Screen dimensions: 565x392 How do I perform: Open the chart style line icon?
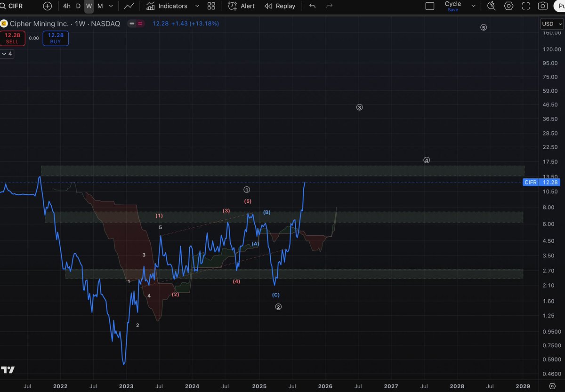129,6
